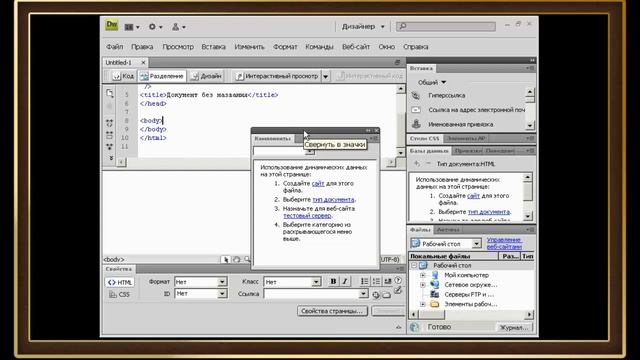This screenshot has height=360, width=640.
Task: Select the Вставка panel tab
Action: click(422, 68)
